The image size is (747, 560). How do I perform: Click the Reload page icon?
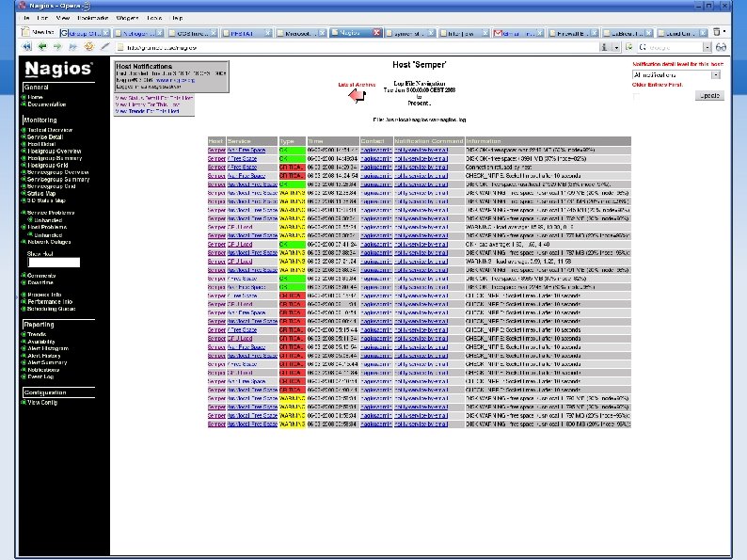pyautogui.click(x=89, y=47)
